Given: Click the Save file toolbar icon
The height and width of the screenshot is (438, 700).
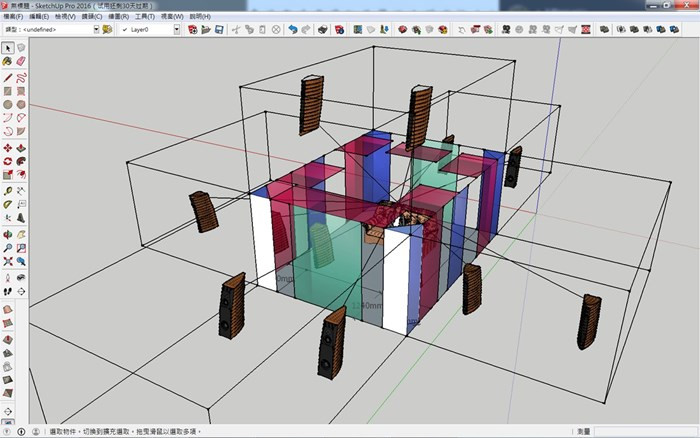Looking at the screenshot, I should coord(218,30).
